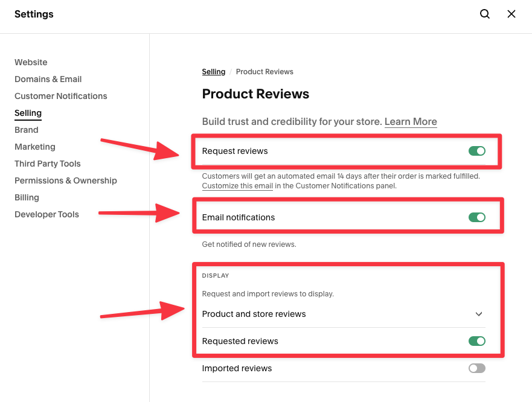532x402 pixels.
Task: Open Billing settings
Action: (x=27, y=197)
